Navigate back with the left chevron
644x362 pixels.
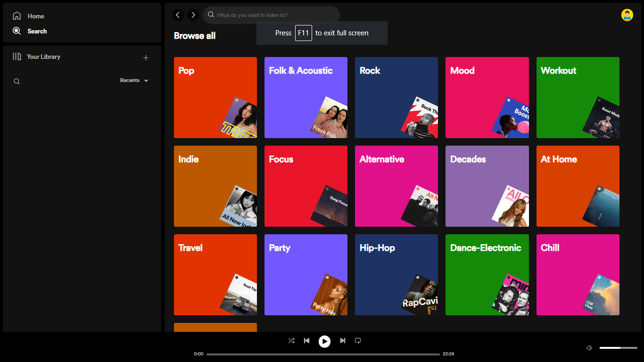coord(178,15)
